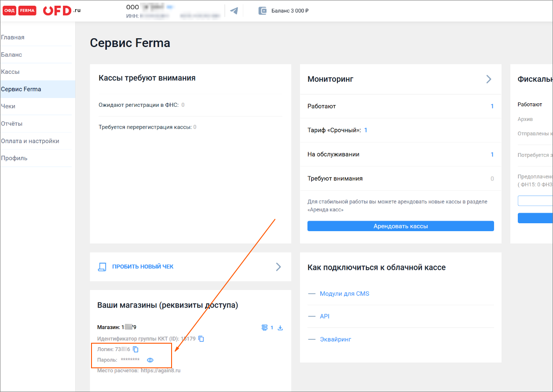This screenshot has height=392, width=553.
Task: Go to Оплата и настройки menu item
Action: [30, 141]
